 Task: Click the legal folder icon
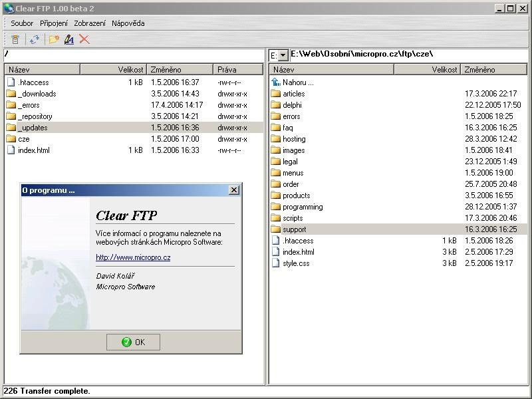click(x=276, y=162)
